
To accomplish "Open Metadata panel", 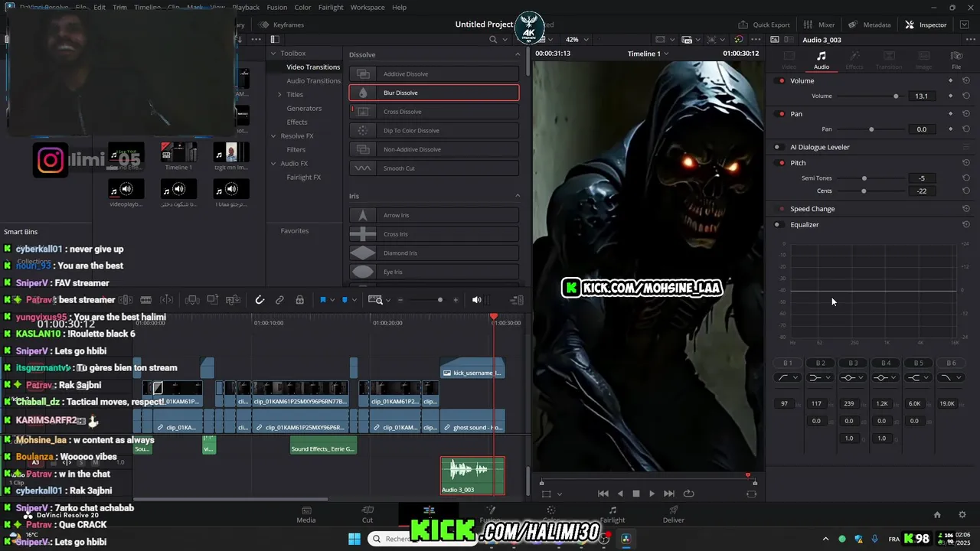I will pyautogui.click(x=869, y=24).
